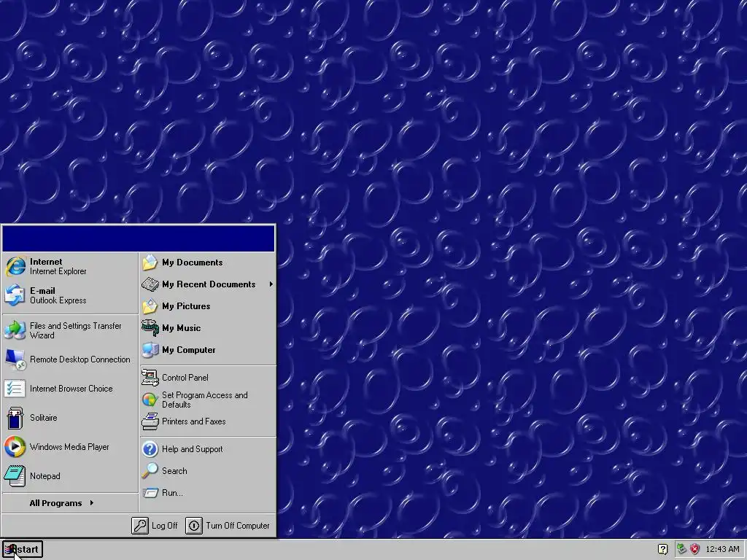747x560 pixels.
Task: Click the My Music text label
Action: (181, 328)
